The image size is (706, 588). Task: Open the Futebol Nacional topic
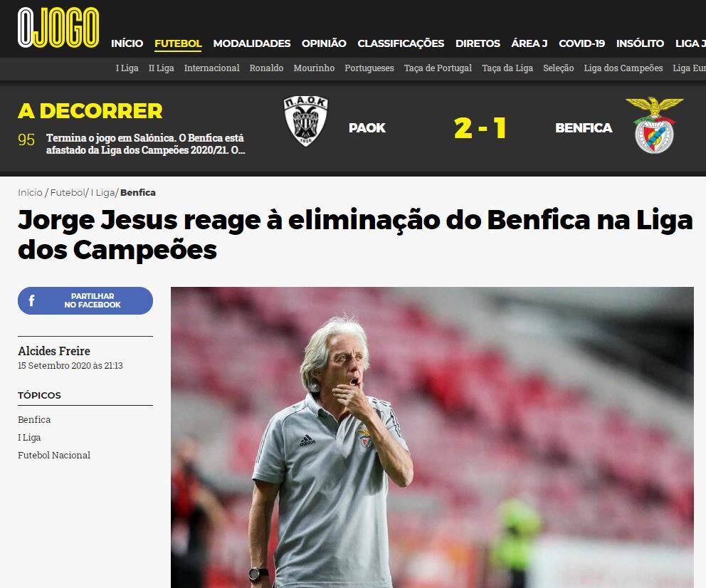point(54,455)
